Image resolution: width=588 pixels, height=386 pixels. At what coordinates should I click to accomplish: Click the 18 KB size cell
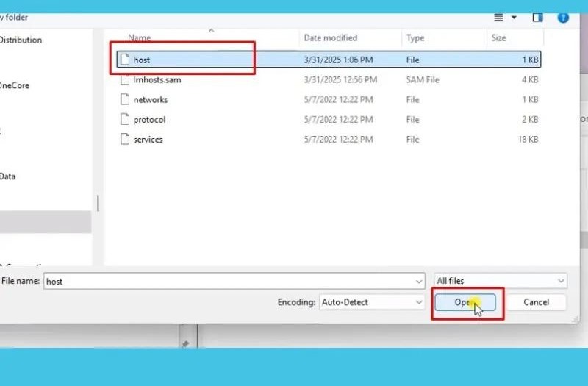point(528,140)
